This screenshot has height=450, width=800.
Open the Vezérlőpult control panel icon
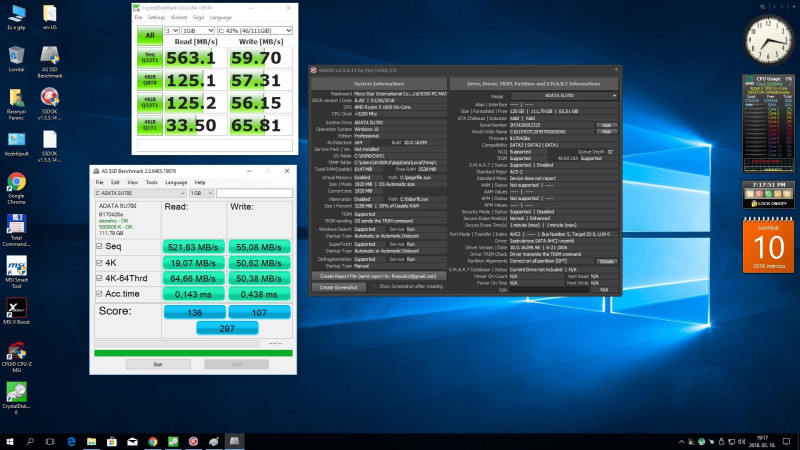[16, 144]
